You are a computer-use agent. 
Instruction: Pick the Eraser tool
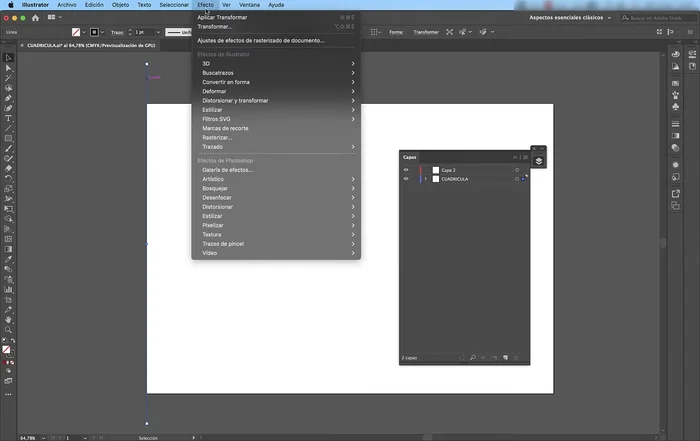[x=8, y=169]
